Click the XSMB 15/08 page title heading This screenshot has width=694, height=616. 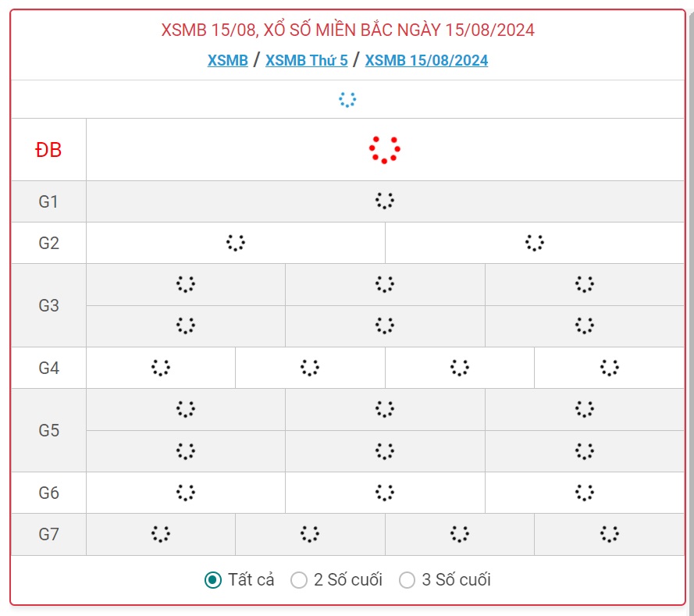tap(347, 30)
